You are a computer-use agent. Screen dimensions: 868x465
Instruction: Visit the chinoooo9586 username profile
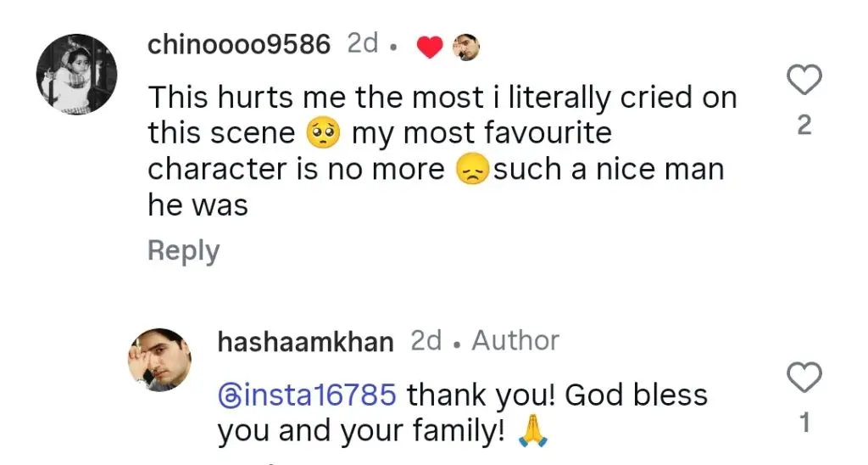pos(238,45)
